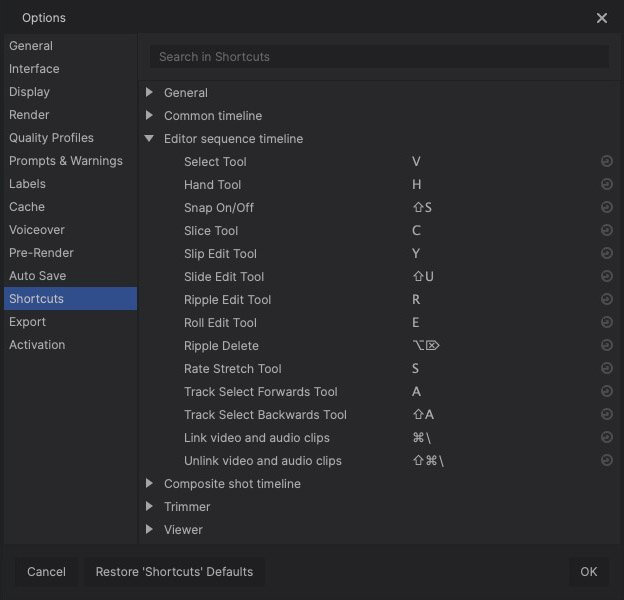Select the Slip Edit Tool shortcut row
Image resolution: width=624 pixels, height=600 pixels.
click(x=220, y=254)
